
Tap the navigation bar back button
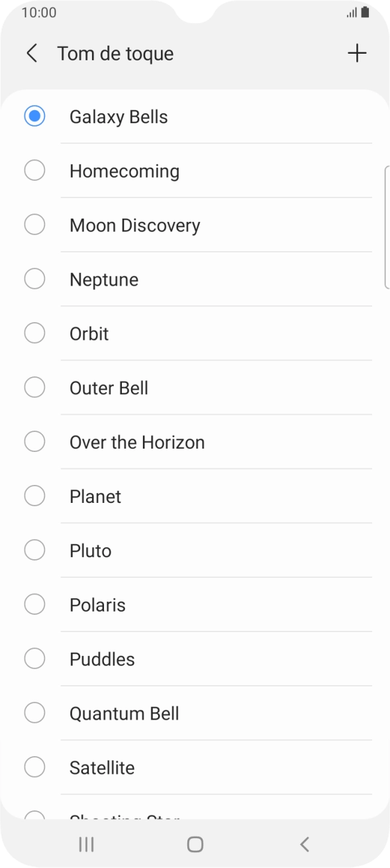point(305,844)
